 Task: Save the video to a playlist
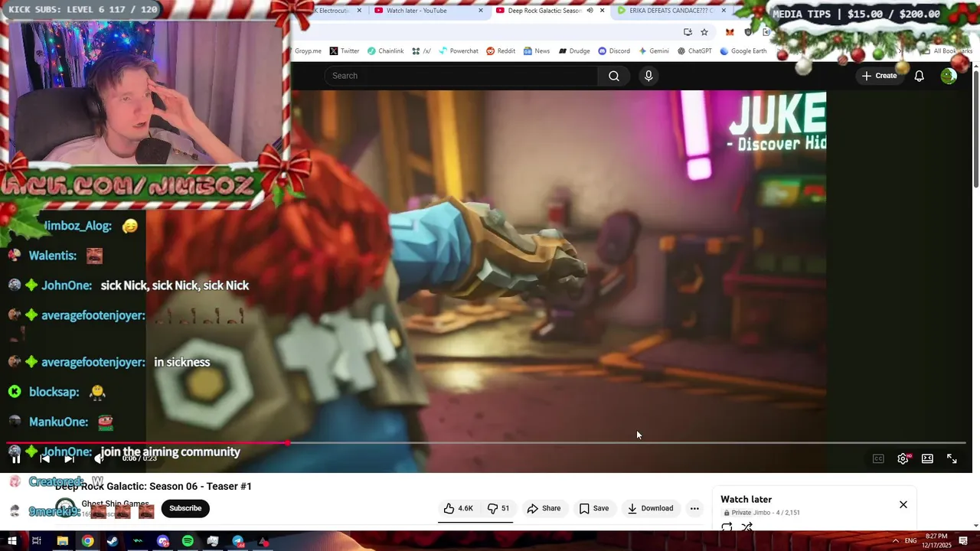point(594,508)
